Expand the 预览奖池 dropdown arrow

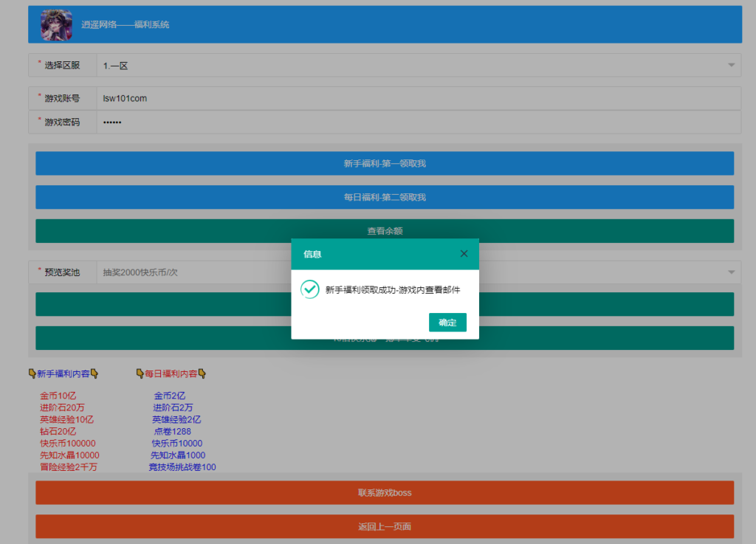tap(731, 272)
